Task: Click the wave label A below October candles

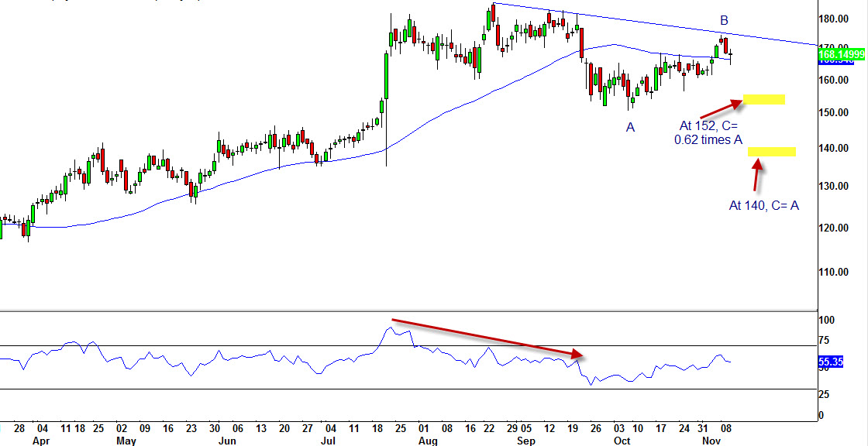Action: (631, 127)
